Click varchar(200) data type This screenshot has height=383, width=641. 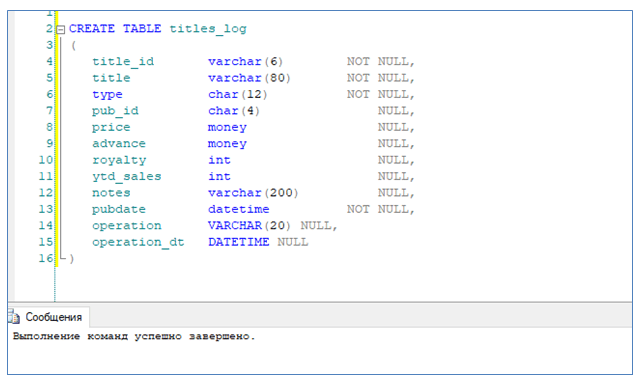[253, 193]
